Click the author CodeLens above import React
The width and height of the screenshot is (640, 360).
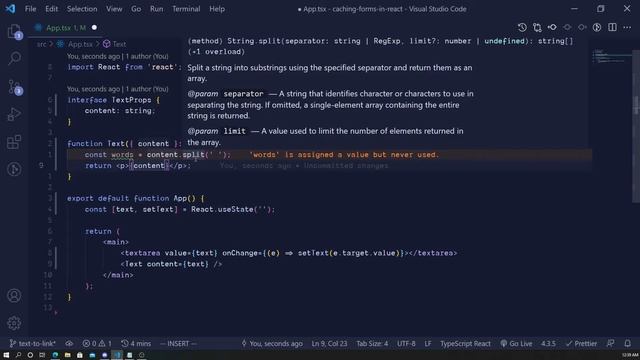pyautogui.click(x=118, y=56)
